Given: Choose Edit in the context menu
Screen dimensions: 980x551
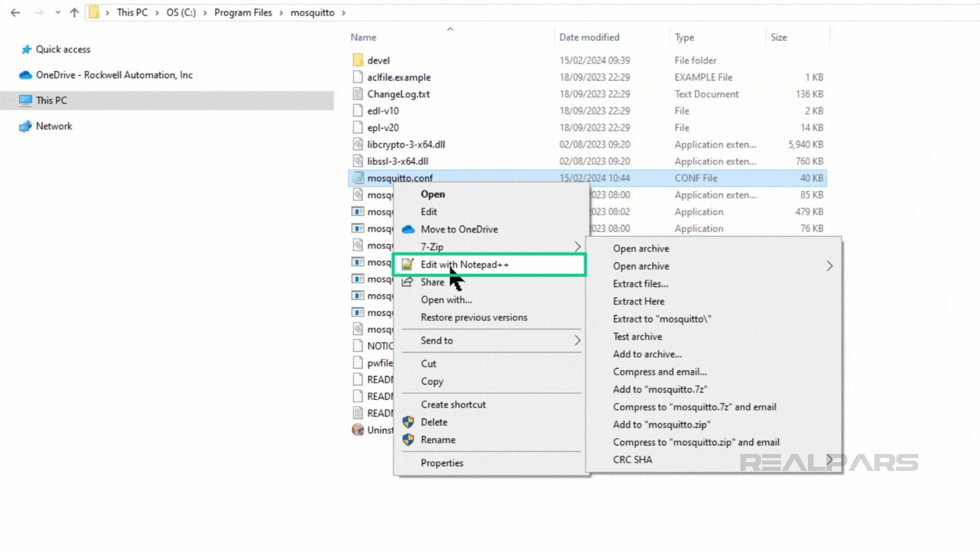Looking at the screenshot, I should tap(429, 212).
